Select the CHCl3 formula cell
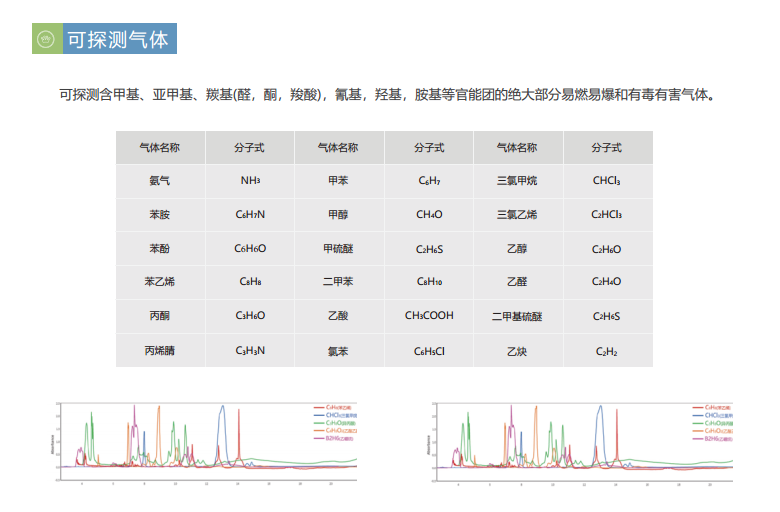This screenshot has height=512, width=780. point(607,181)
